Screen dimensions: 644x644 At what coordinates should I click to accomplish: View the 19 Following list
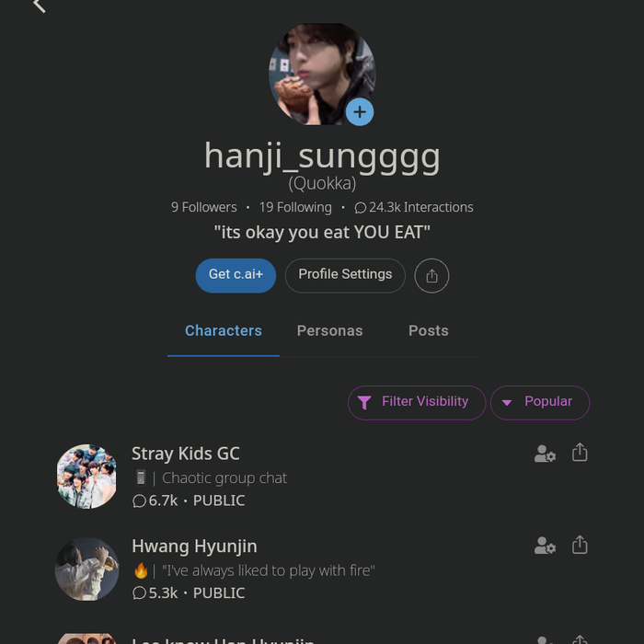point(295,207)
